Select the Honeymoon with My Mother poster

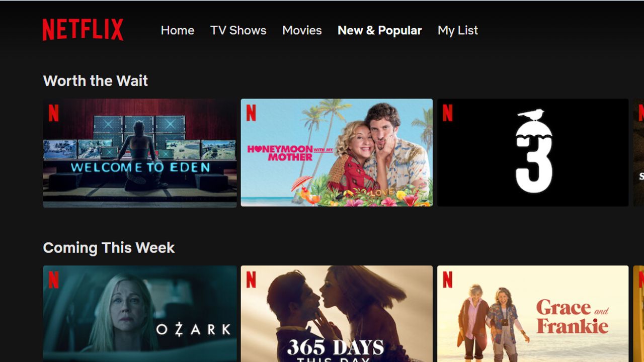pos(337,152)
